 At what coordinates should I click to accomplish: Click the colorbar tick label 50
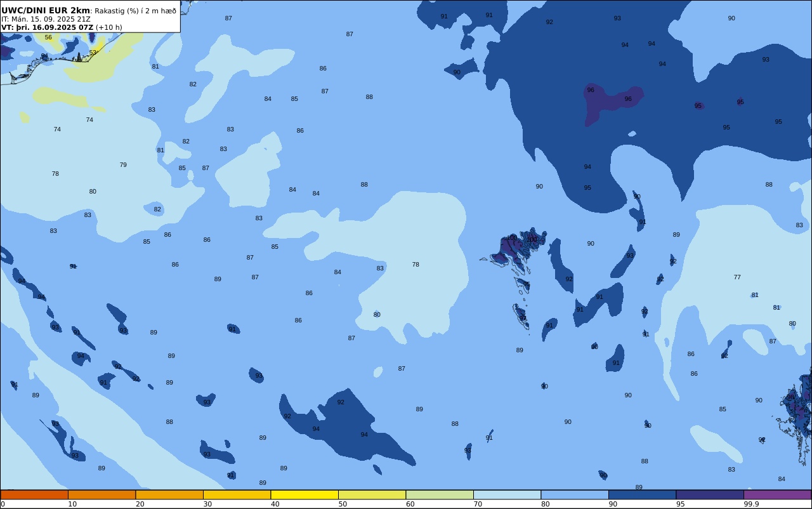coord(343,504)
